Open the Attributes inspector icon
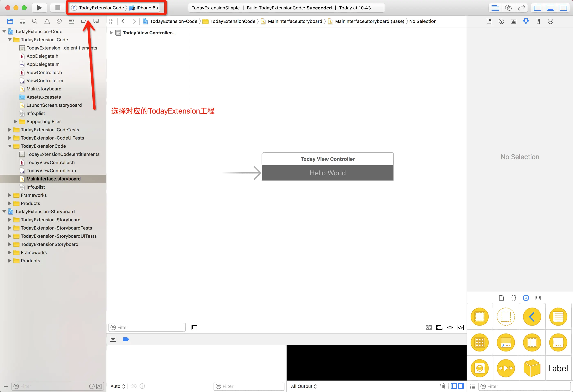This screenshot has width=573, height=392. click(x=526, y=21)
